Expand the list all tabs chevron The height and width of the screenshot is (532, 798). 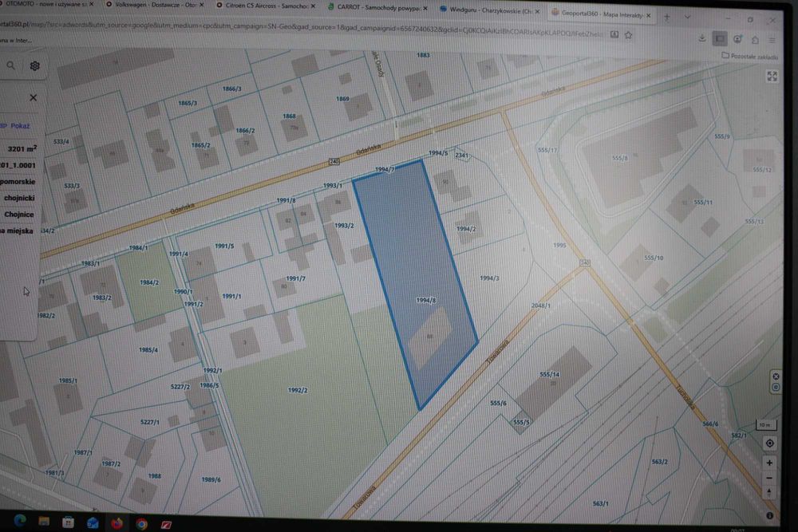click(x=688, y=17)
